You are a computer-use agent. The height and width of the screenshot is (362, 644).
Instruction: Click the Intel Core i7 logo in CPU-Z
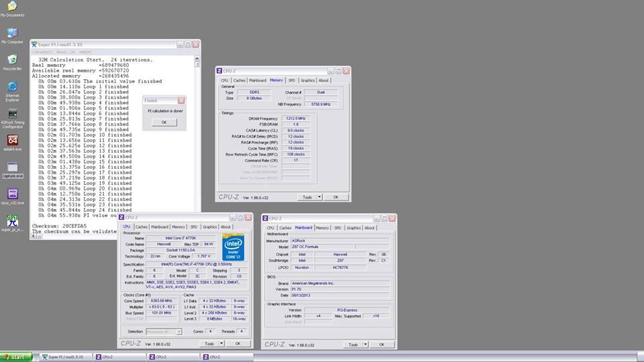pos(233,247)
